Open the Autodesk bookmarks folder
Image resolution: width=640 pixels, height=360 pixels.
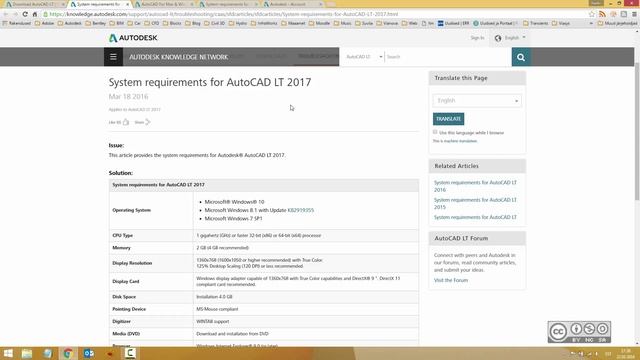70,23
